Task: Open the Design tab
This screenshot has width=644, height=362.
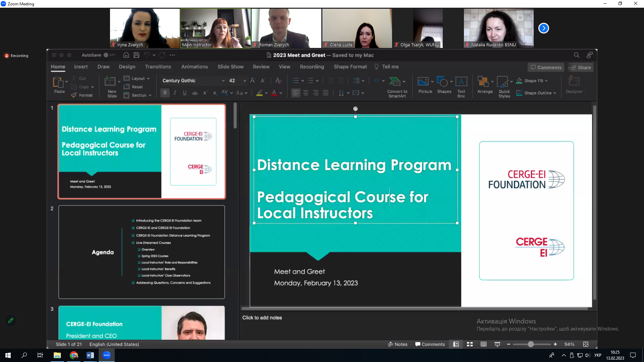Action: [127, 67]
